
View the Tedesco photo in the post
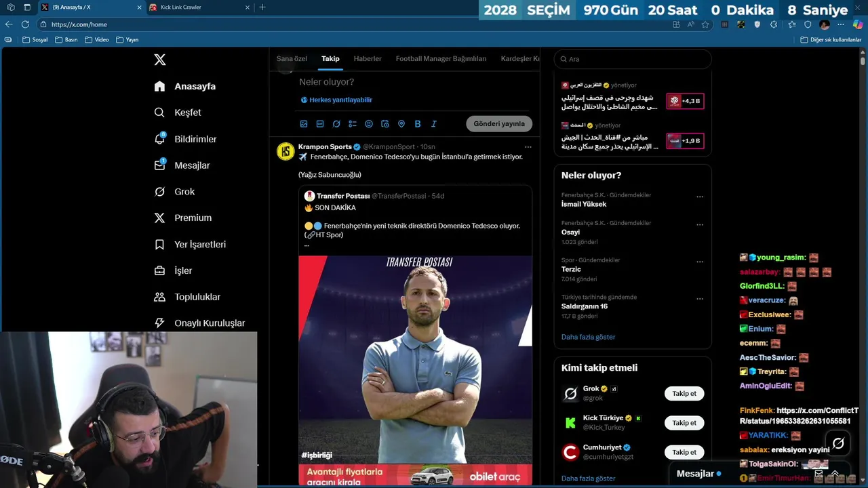pyautogui.click(x=416, y=359)
